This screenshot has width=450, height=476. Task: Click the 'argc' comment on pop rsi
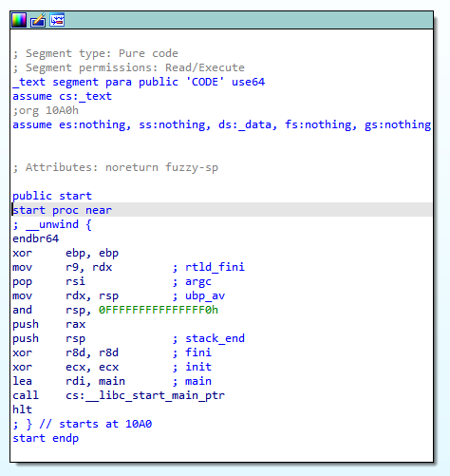click(x=198, y=281)
